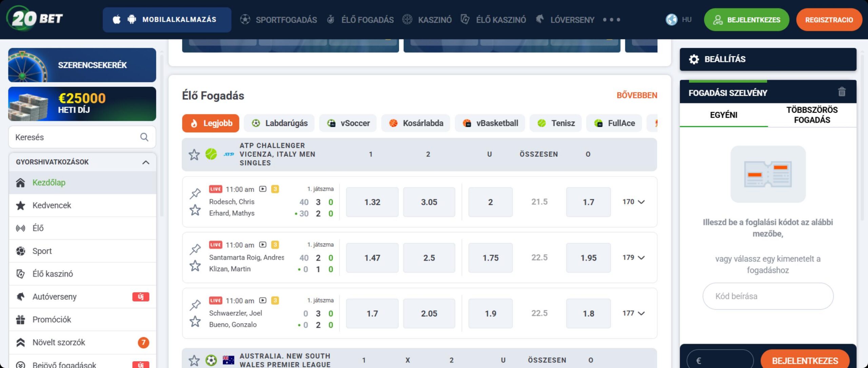Select the Tenisz sport filter
This screenshot has width=868, height=368.
[556, 123]
